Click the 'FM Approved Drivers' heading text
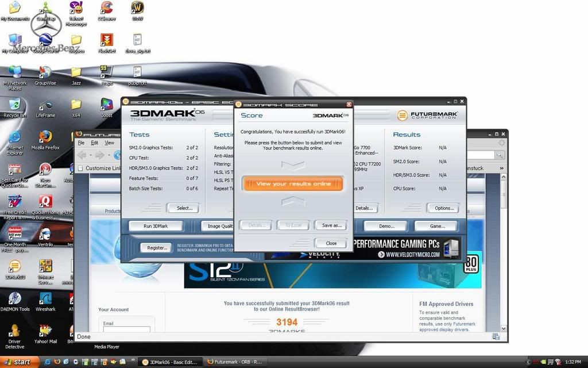Viewport: 588px width, 368px height. 446,304
